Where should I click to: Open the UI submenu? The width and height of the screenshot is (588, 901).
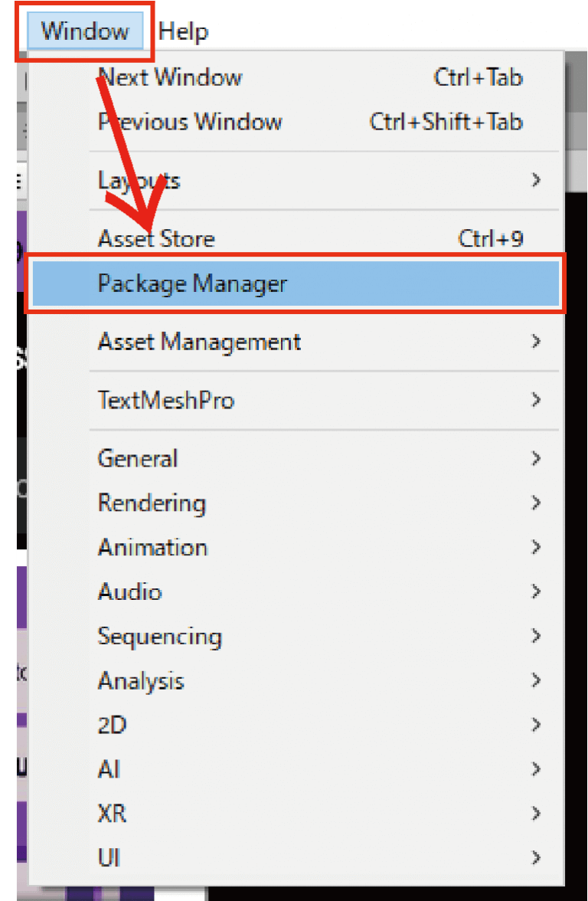coord(108,858)
